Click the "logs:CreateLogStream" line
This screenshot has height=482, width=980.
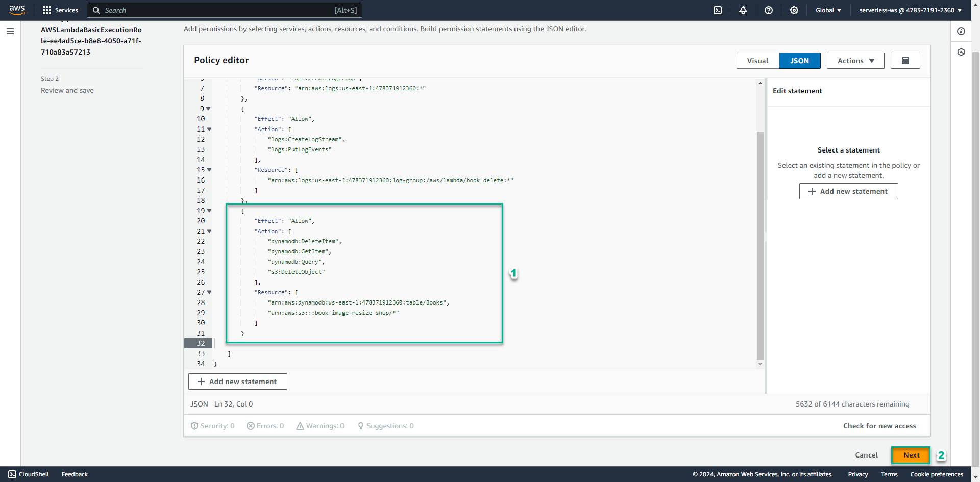[x=306, y=139]
